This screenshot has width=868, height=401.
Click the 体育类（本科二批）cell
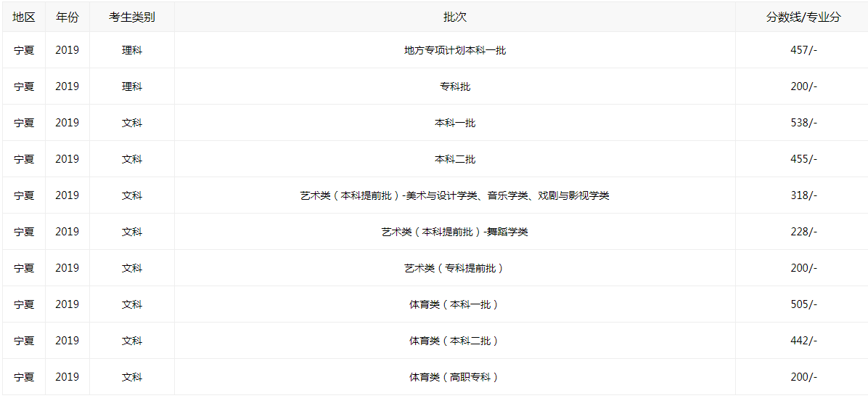pos(454,341)
